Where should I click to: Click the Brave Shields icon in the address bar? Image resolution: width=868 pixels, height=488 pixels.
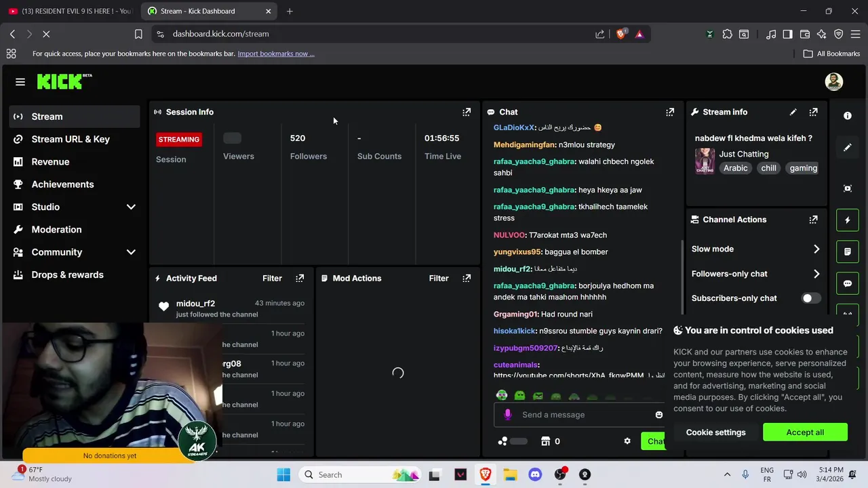coord(620,34)
